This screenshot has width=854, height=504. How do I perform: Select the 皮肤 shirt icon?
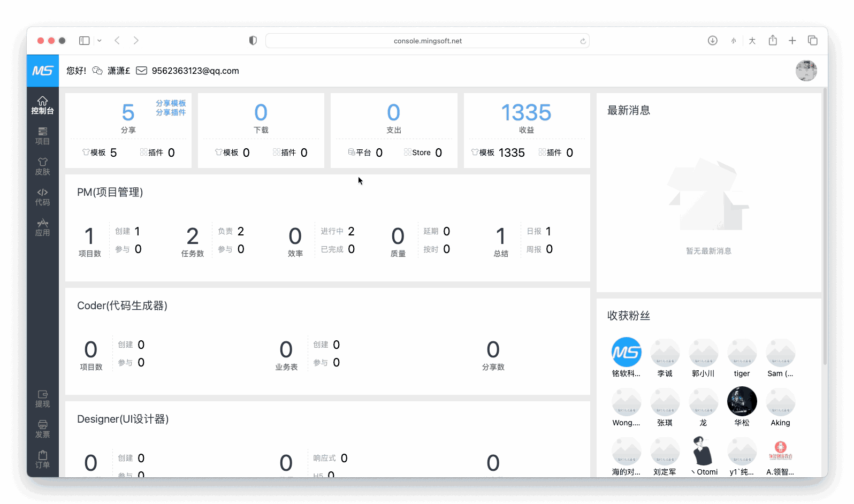point(42,166)
